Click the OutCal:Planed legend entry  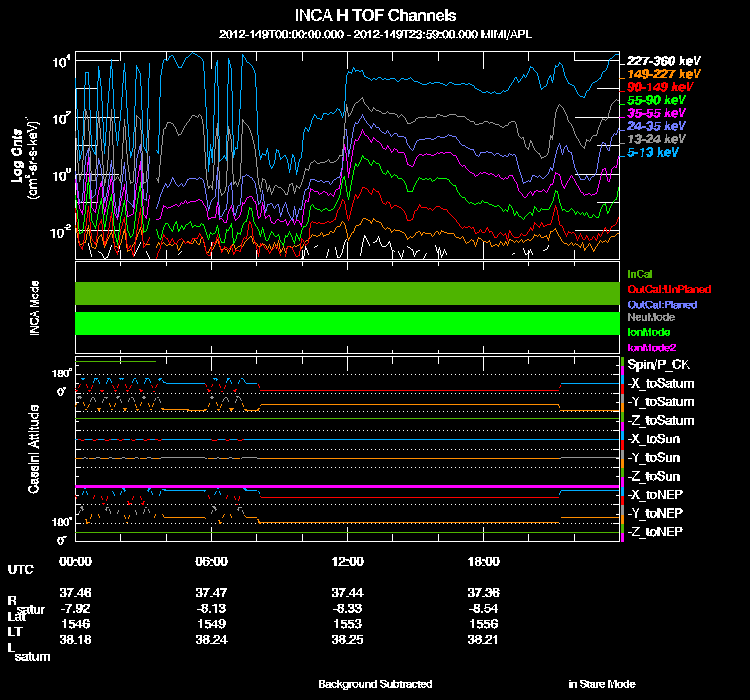[662, 305]
